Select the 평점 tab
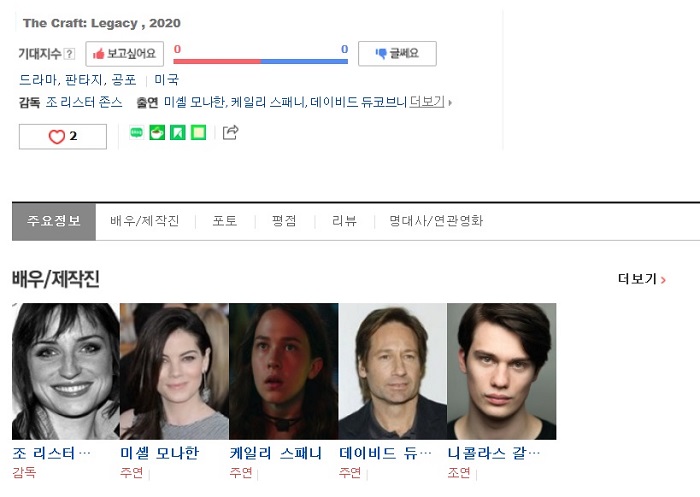Viewport: 700px width, 497px height. [284, 221]
